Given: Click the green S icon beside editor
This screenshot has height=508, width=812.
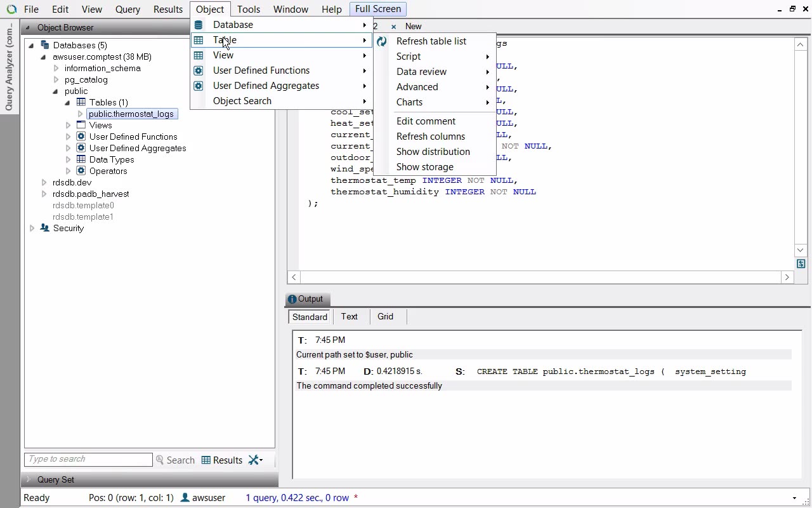Looking at the screenshot, I should click(801, 264).
